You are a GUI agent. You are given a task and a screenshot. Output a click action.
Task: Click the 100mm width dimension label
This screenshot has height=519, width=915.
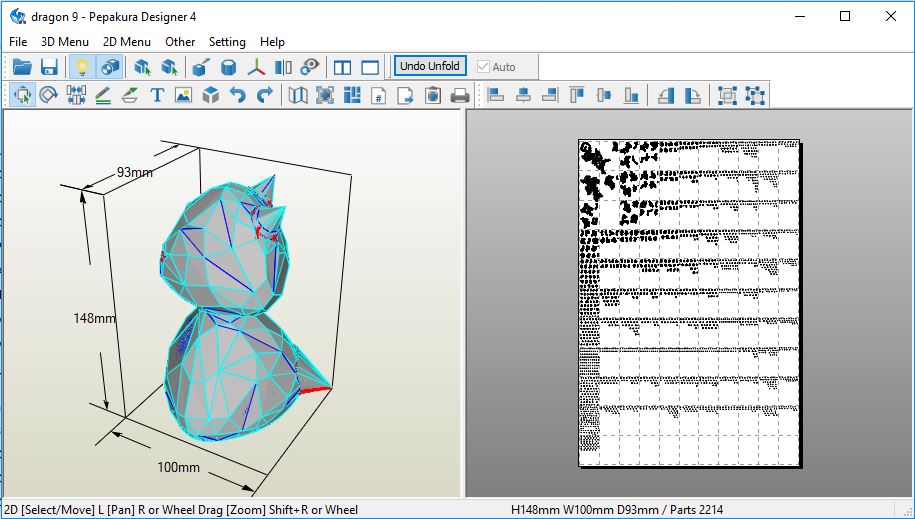pos(179,467)
